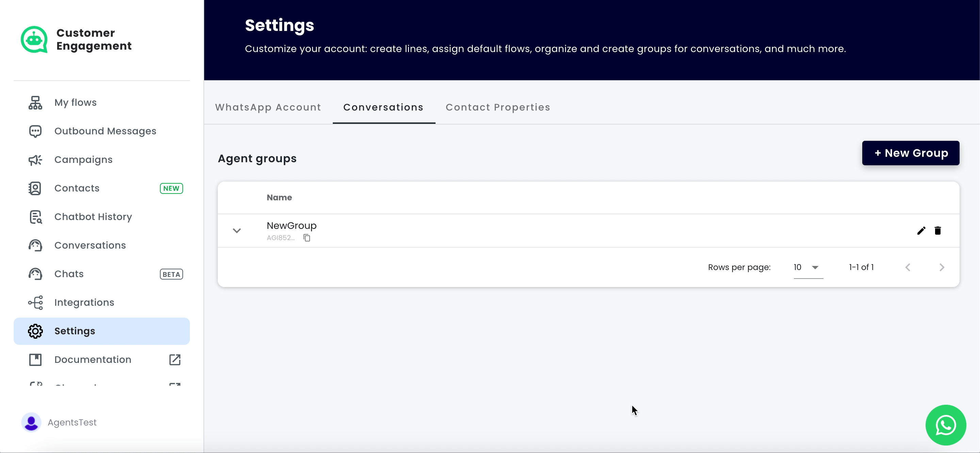Click the Outbound Messages sidebar icon
The height and width of the screenshot is (453, 980).
click(36, 131)
